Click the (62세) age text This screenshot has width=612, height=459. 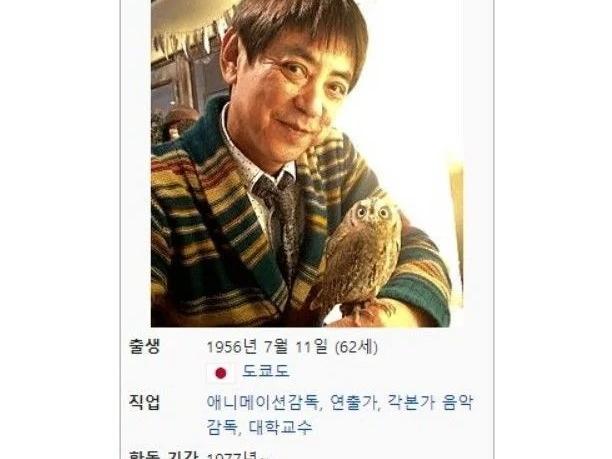coord(356,347)
